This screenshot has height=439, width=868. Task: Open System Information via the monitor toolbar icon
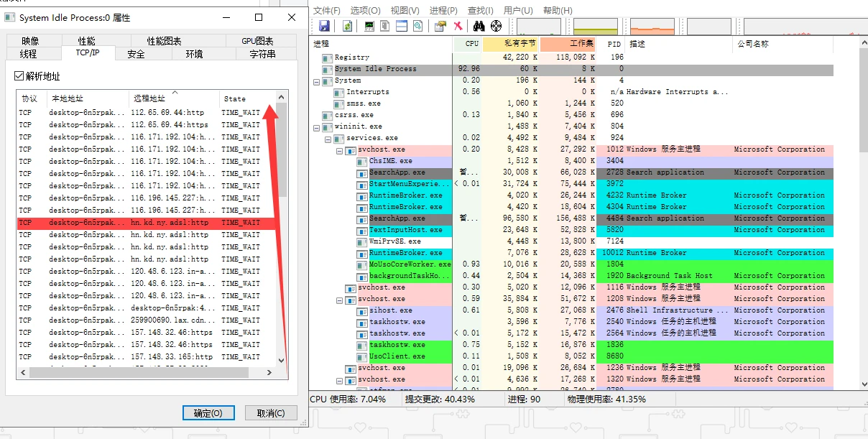coord(369,26)
